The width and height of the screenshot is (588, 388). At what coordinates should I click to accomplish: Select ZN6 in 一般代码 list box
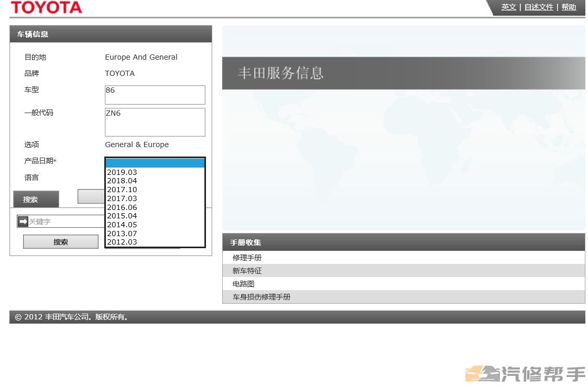[155, 113]
